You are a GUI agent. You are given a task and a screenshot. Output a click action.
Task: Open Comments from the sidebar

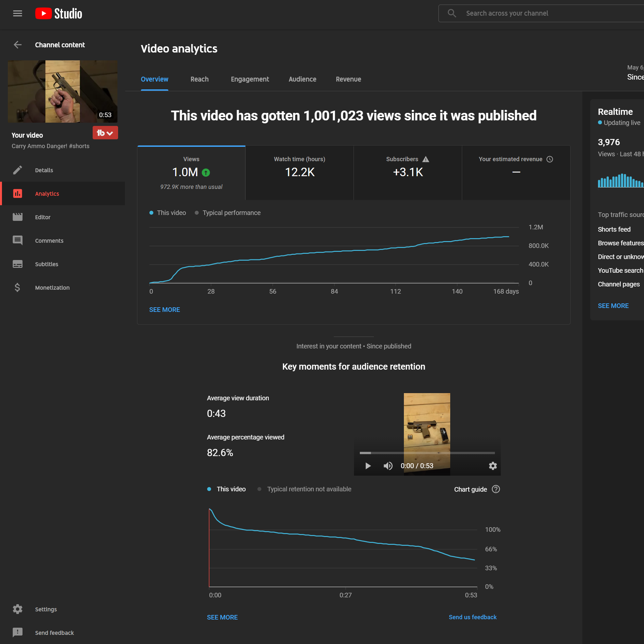pos(49,241)
